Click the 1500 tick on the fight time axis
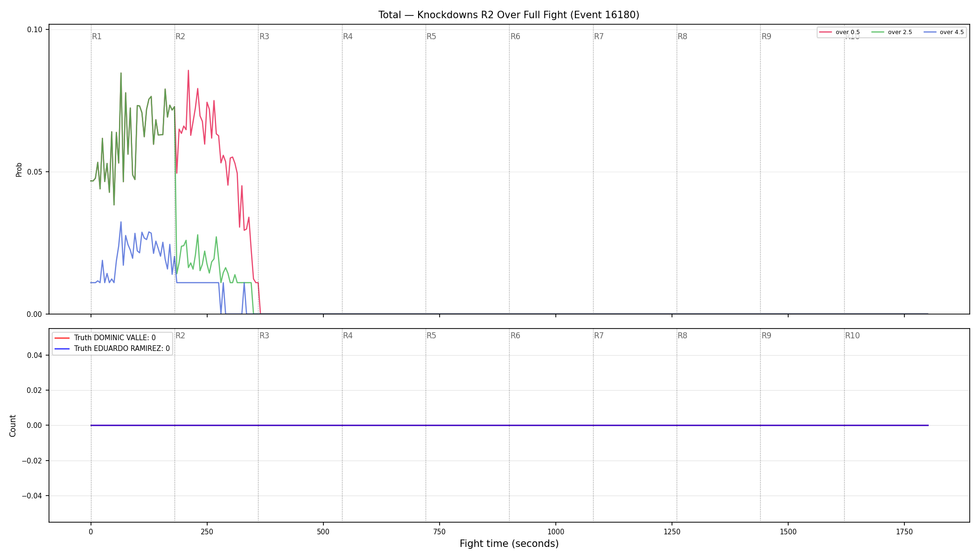 coord(788,532)
